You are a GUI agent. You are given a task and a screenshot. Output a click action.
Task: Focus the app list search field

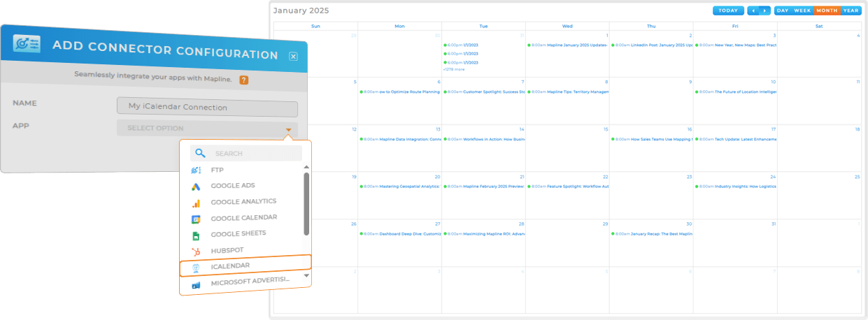coord(246,153)
